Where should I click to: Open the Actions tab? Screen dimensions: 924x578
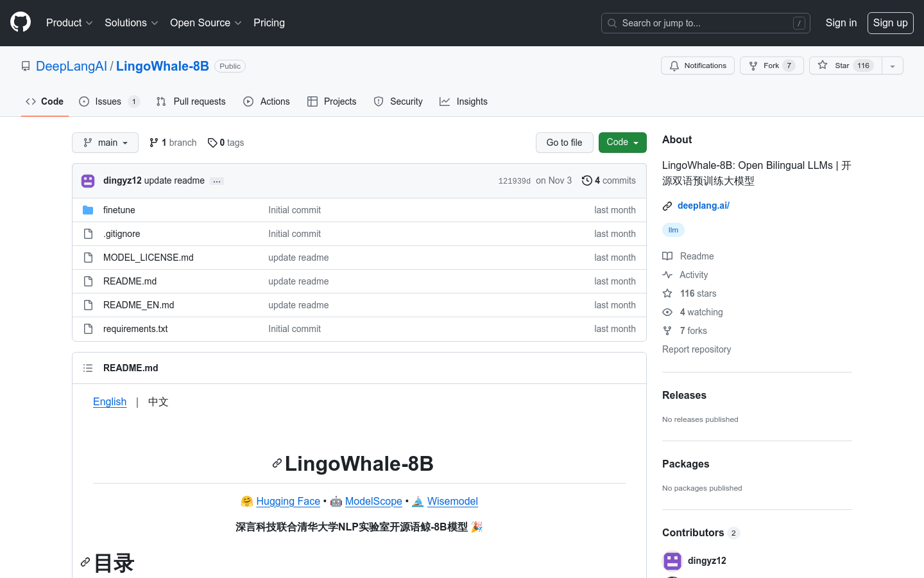click(266, 101)
